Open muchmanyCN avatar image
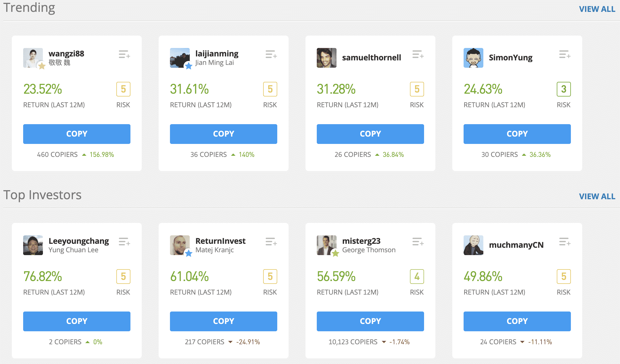This screenshot has height=364, width=620. [x=473, y=245]
